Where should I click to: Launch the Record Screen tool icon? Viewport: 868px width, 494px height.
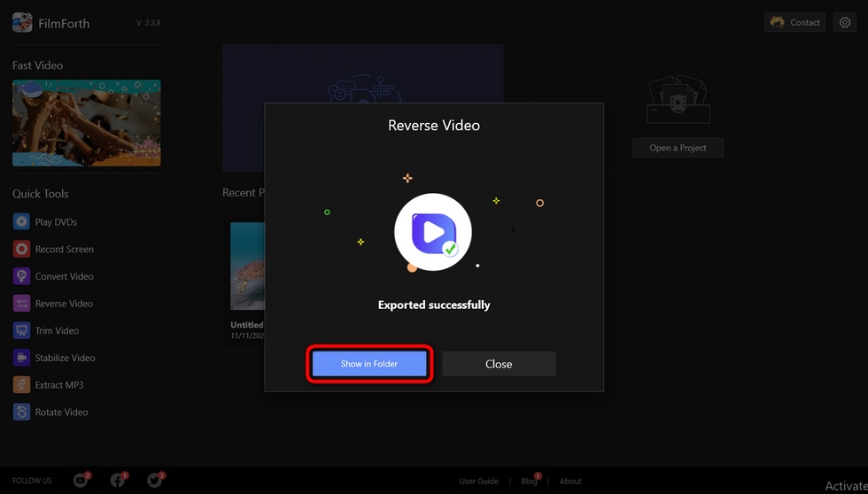click(x=21, y=249)
